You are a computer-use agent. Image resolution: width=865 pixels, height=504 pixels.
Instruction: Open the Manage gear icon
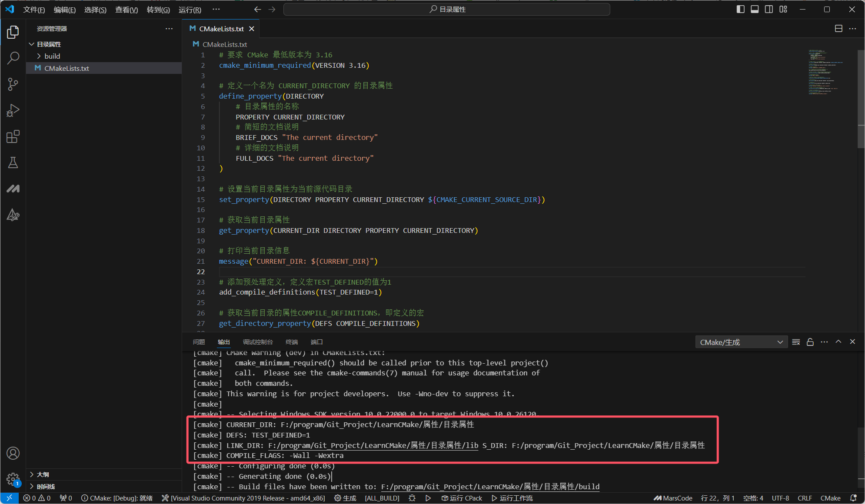[13, 479]
